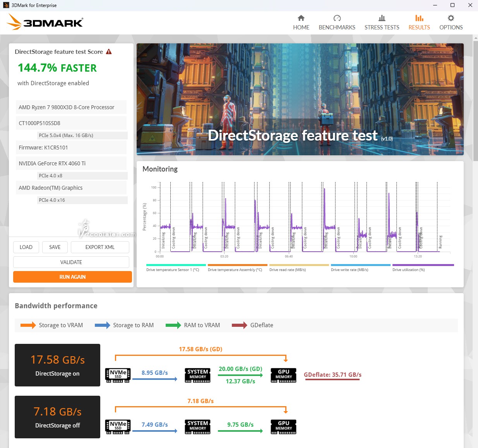Click the 12.37 GB/s value
This screenshot has height=448, width=478.
[240, 381]
